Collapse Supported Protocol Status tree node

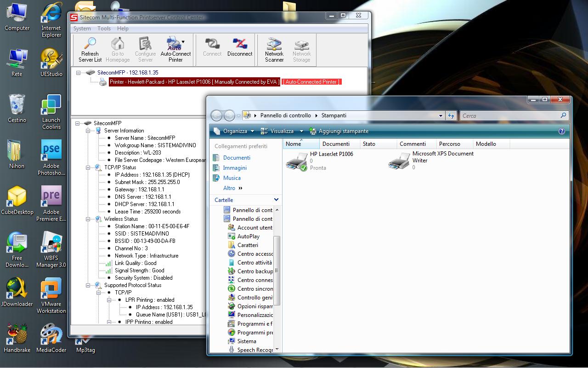click(89, 285)
